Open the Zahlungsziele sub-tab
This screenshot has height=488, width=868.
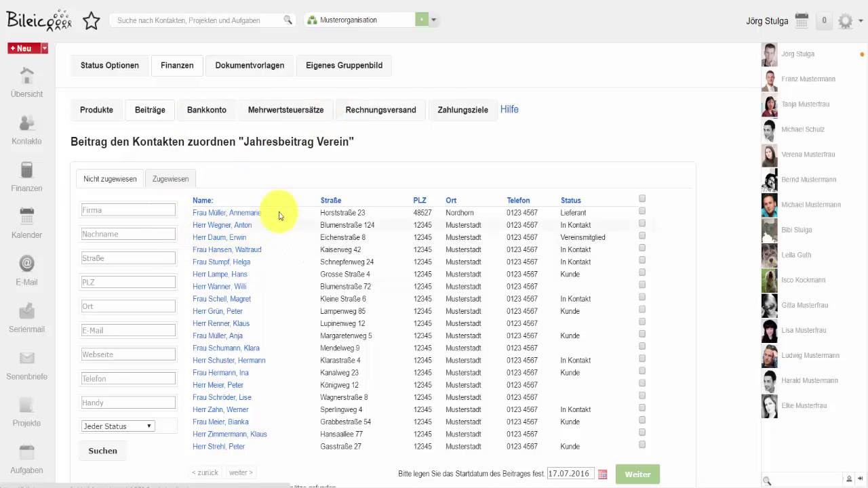[x=463, y=110]
